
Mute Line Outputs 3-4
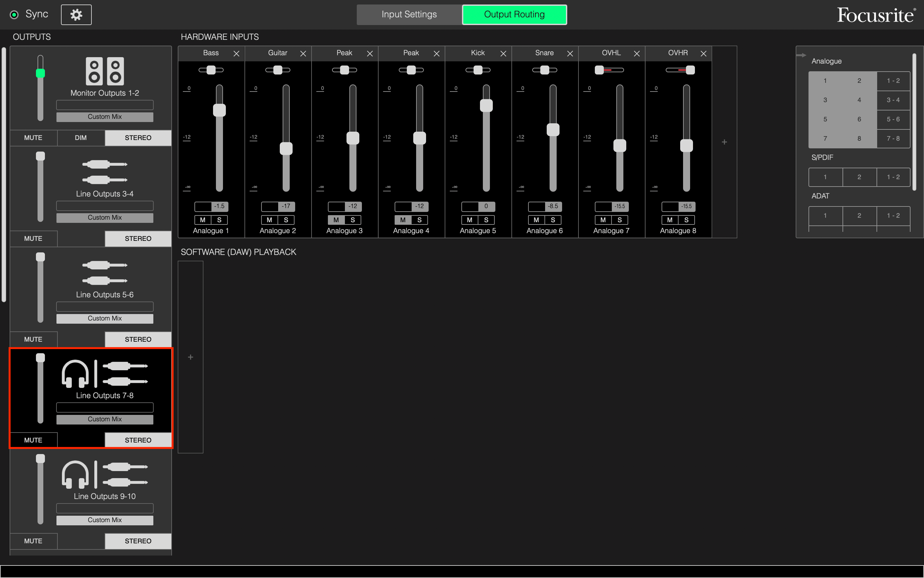click(33, 239)
